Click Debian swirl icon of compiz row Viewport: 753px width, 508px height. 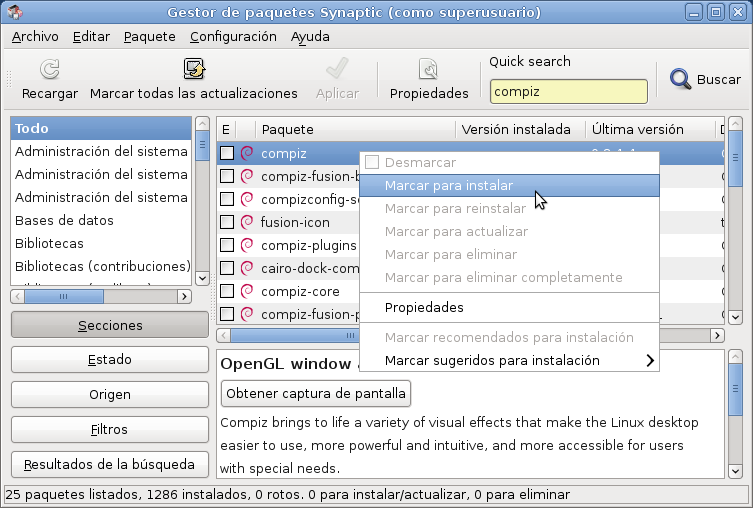pos(247,153)
